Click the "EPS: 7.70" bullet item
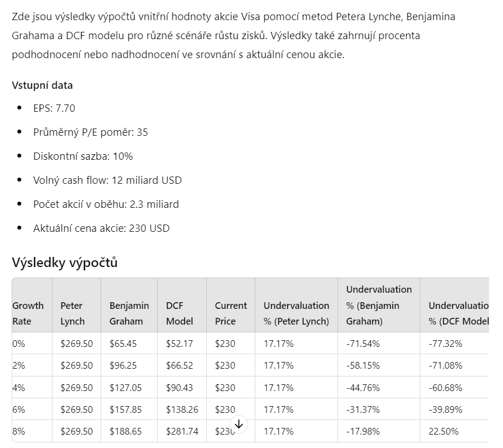 click(54, 108)
